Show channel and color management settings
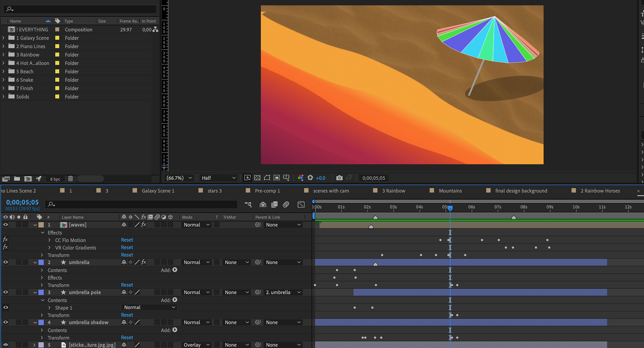This screenshot has height=348, width=644. pos(301,178)
